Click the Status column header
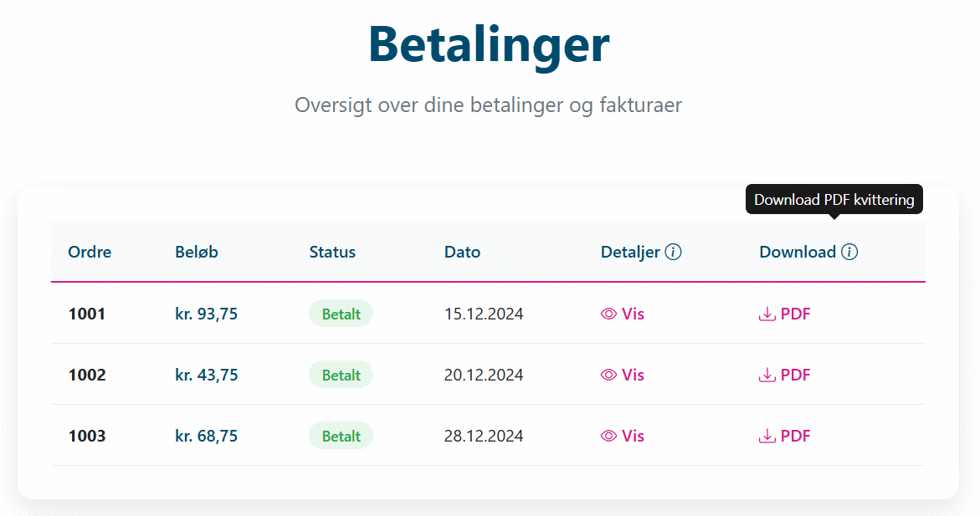The width and height of the screenshot is (980, 516). (332, 252)
